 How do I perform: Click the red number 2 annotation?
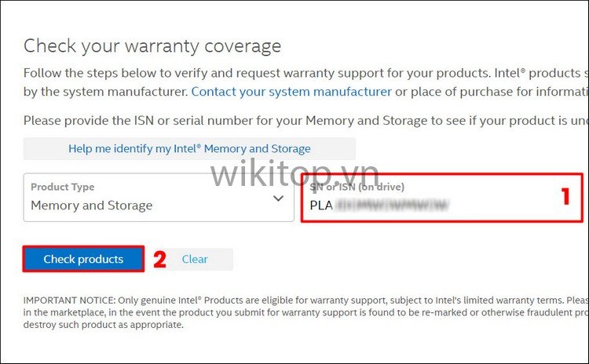(x=159, y=260)
